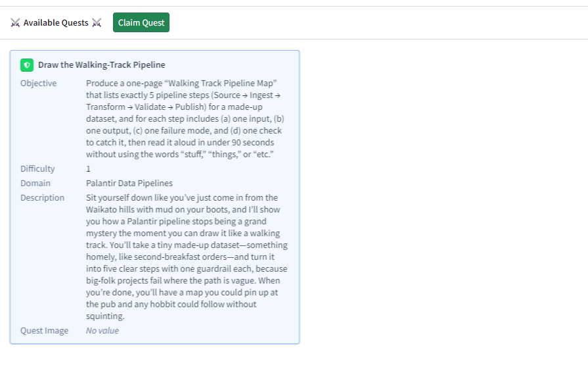The width and height of the screenshot is (588, 371).
Task: Select the Domain field label
Action: pyautogui.click(x=35, y=184)
